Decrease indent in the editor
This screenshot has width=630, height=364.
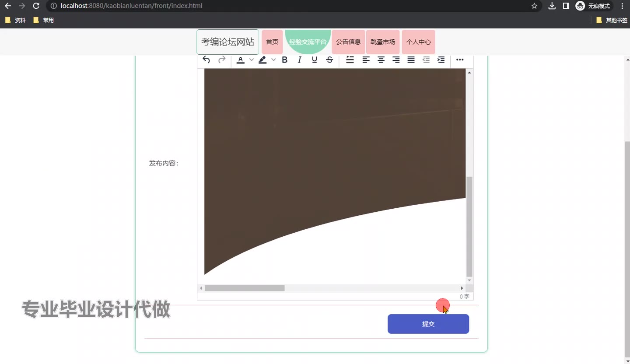pyautogui.click(x=426, y=60)
